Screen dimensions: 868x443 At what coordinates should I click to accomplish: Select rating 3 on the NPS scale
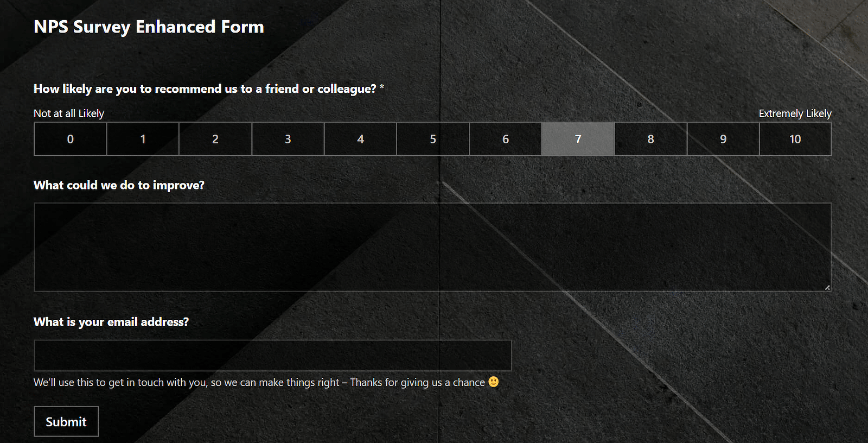point(288,139)
